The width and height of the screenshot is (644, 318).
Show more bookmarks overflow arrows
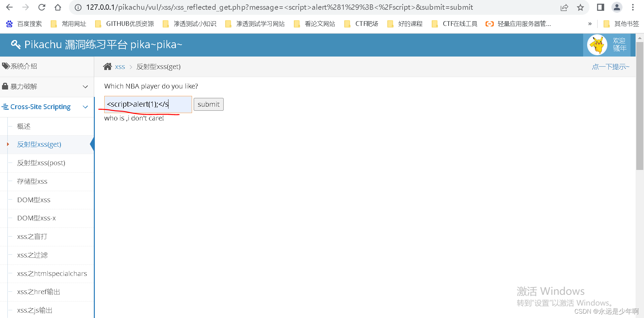coord(590,24)
